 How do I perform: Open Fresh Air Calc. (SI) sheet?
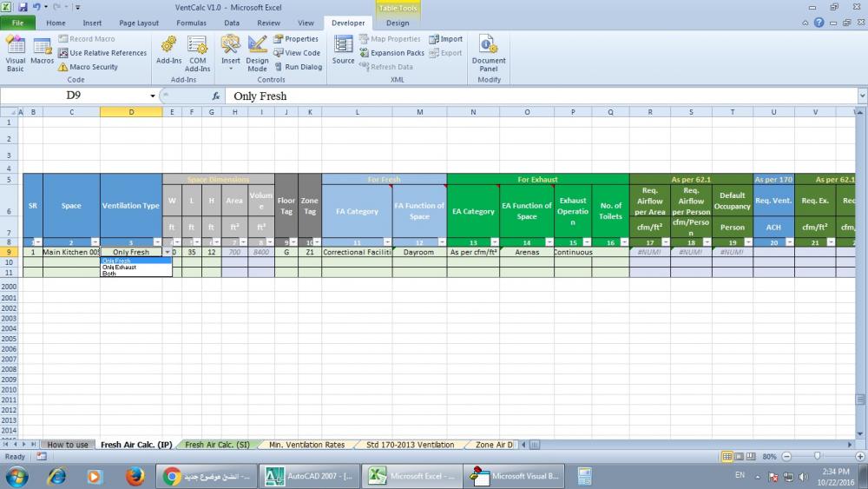tap(217, 444)
